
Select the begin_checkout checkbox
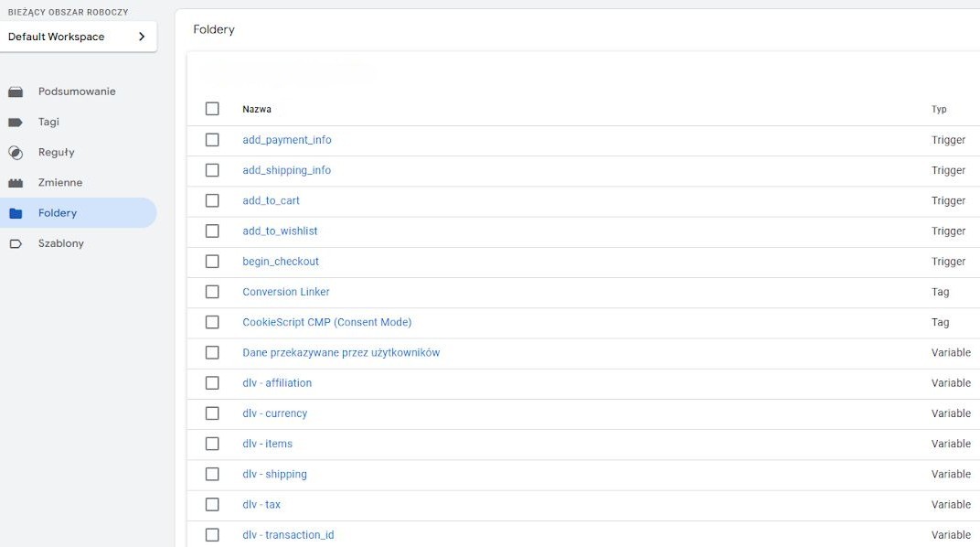pyautogui.click(x=212, y=262)
